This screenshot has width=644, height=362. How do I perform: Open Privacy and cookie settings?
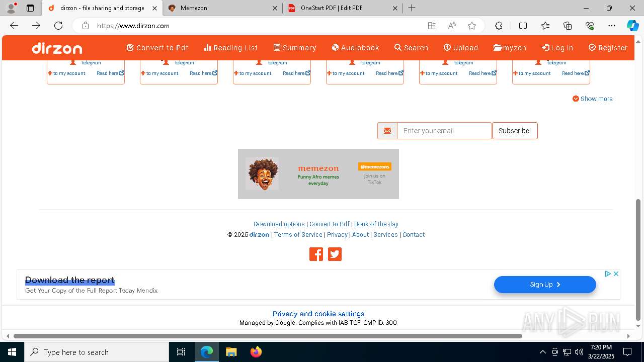[318, 314]
